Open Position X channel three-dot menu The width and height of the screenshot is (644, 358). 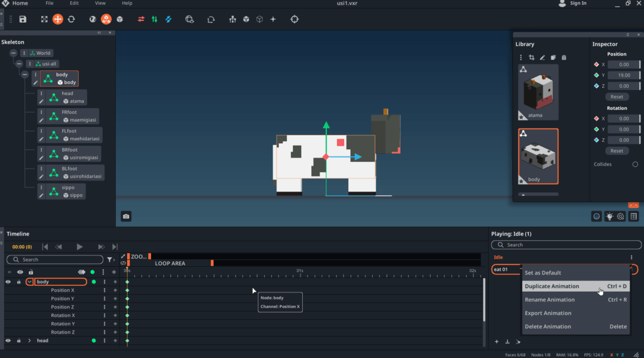tap(105, 290)
